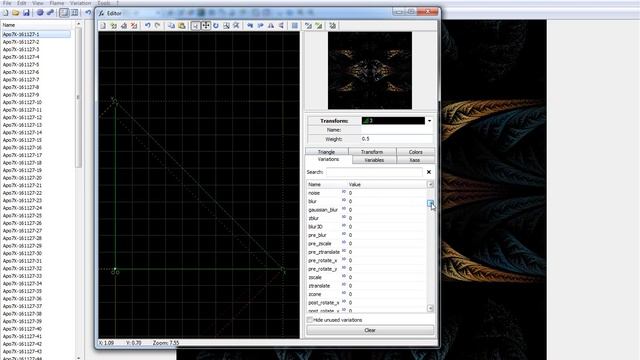
Task: Click Paste triangle icon in Editor toolbar
Action: click(x=182, y=26)
